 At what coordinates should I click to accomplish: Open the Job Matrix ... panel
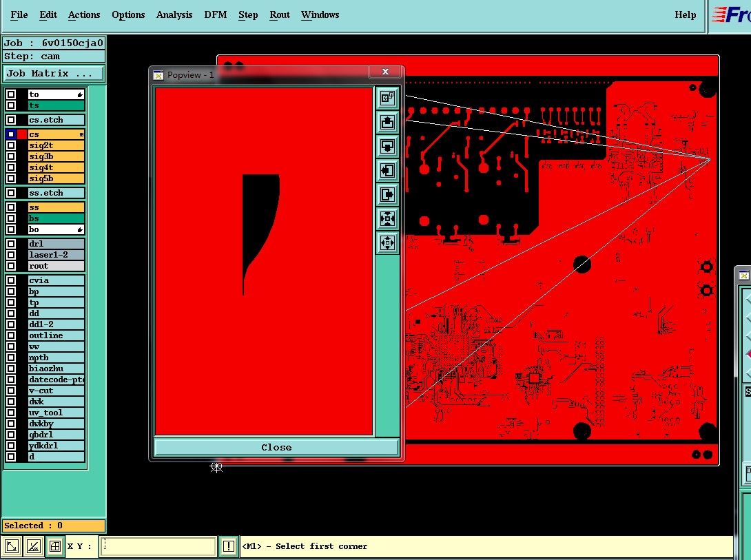(x=53, y=74)
